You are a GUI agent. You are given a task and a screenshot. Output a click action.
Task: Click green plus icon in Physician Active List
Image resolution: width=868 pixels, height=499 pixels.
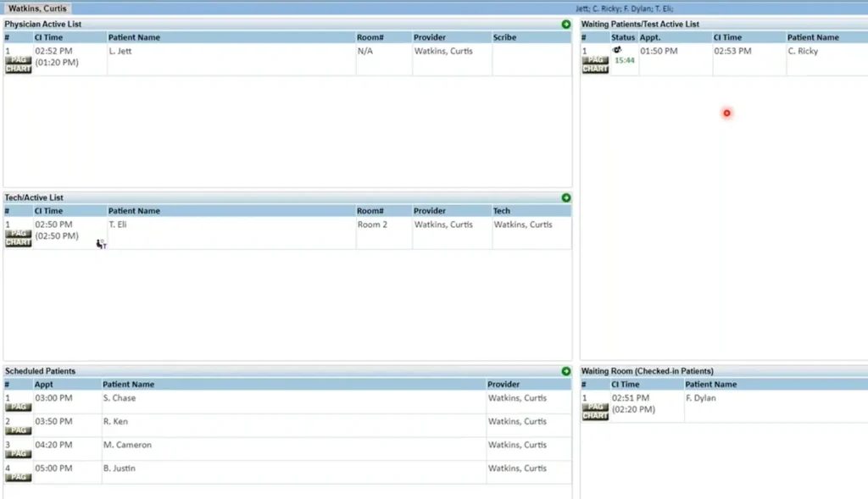[x=565, y=25]
